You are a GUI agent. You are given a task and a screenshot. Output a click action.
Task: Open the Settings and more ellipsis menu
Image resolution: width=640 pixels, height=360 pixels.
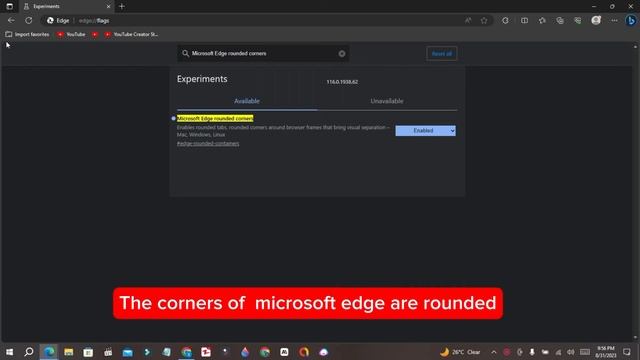pos(614,20)
